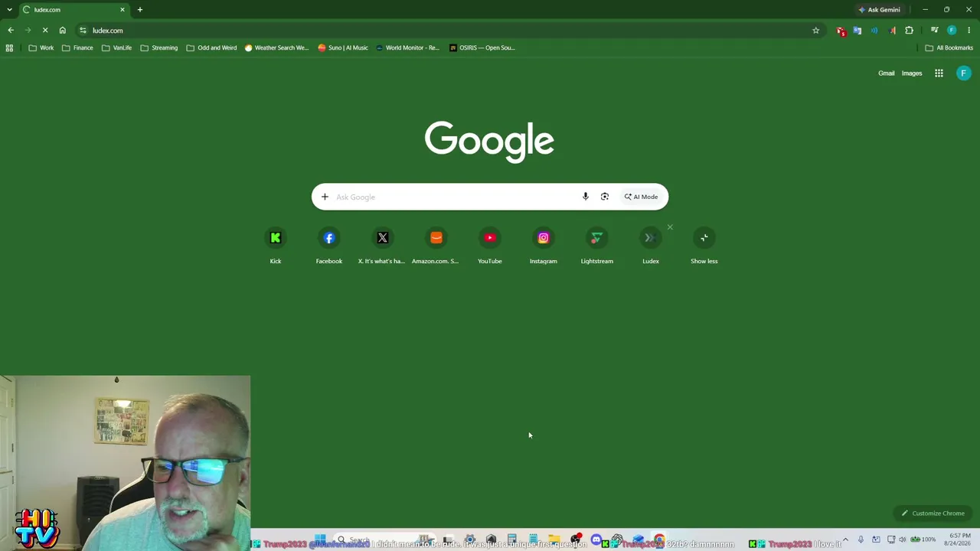Screen dimensions: 980x551
Task: Bookmark this tab with the star icon
Action: pos(816,31)
